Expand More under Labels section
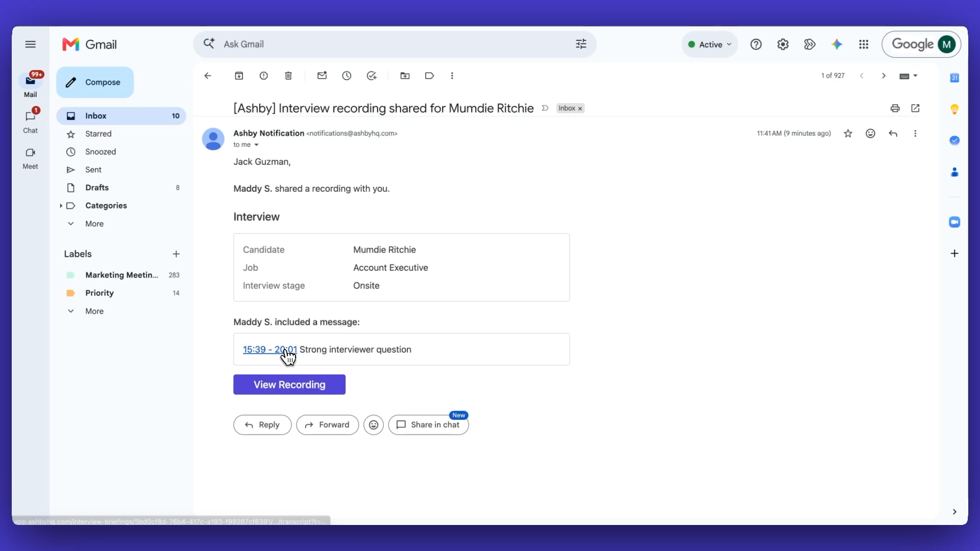Image resolution: width=980 pixels, height=551 pixels. (x=94, y=311)
